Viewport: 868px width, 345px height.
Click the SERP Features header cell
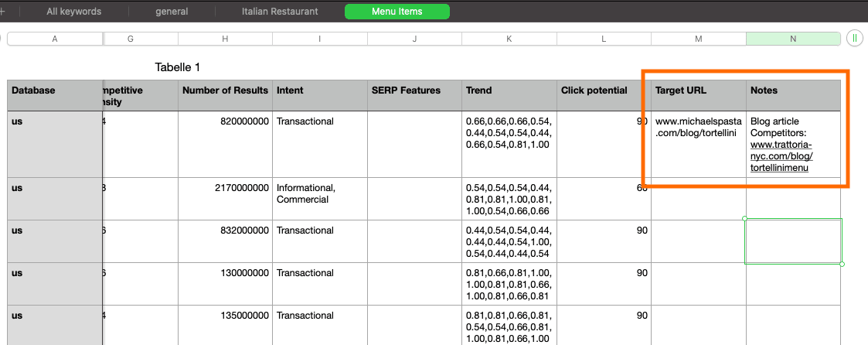pyautogui.click(x=414, y=91)
